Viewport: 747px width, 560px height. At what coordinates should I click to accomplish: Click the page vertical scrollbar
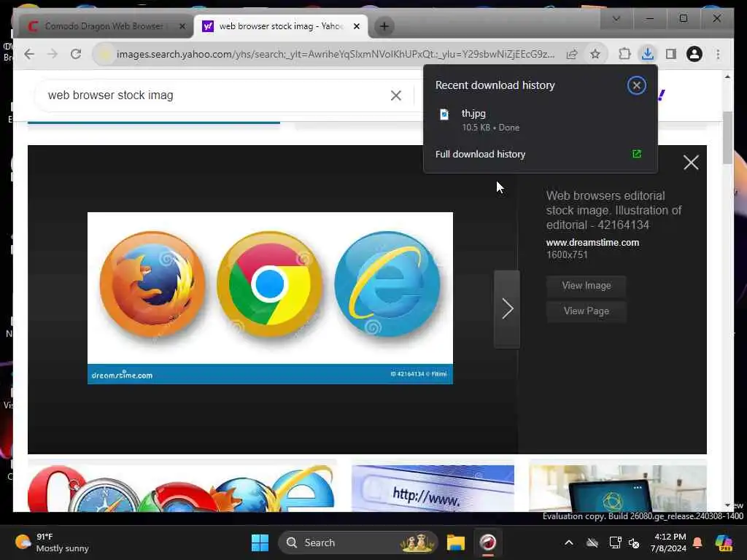point(727,138)
